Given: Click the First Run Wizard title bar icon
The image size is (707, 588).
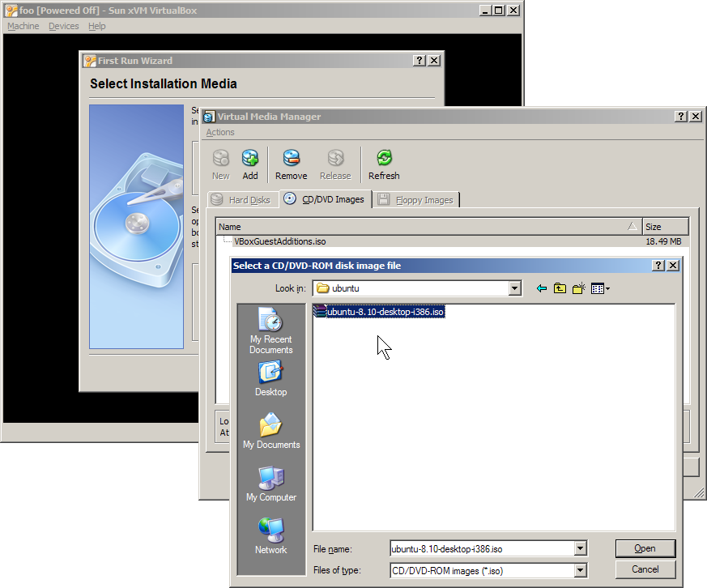Looking at the screenshot, I should click(90, 61).
